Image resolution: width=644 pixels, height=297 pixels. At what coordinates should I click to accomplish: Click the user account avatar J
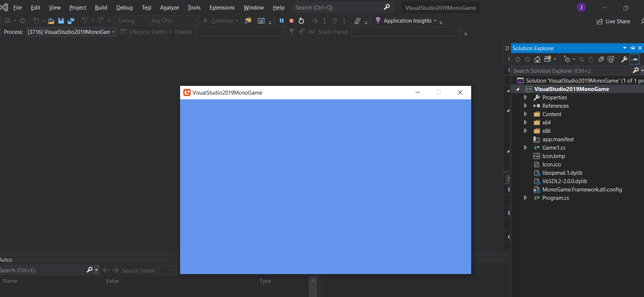581,7
